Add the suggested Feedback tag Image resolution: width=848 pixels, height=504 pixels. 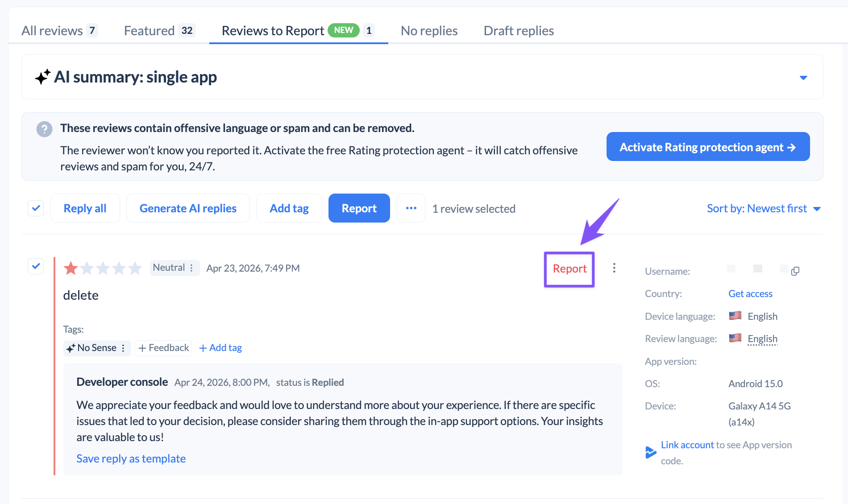tap(163, 348)
